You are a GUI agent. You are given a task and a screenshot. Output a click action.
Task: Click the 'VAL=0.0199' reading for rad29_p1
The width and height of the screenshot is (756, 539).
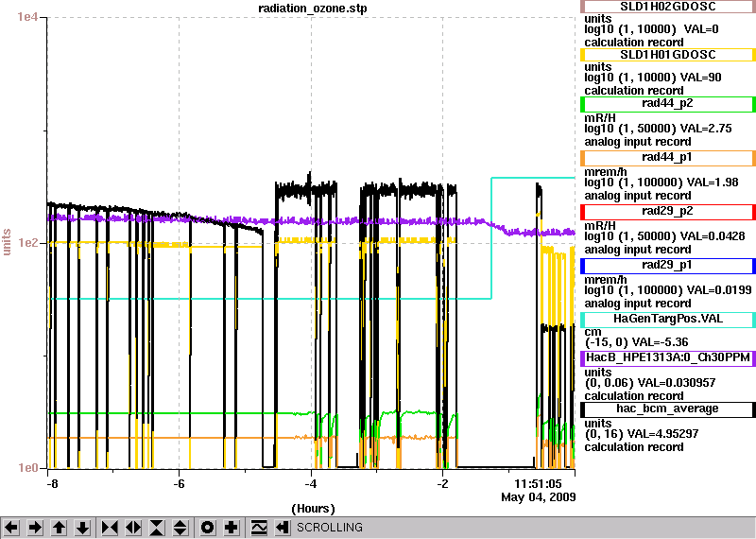coord(719,291)
